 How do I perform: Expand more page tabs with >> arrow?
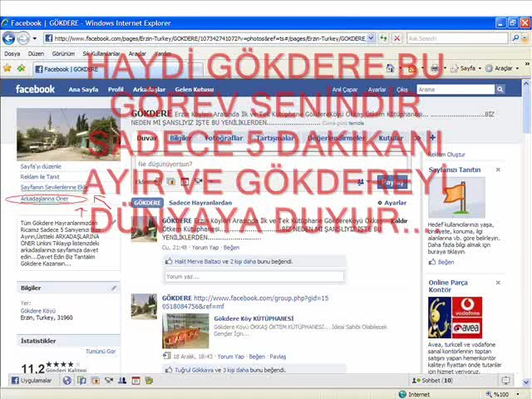click(418, 138)
